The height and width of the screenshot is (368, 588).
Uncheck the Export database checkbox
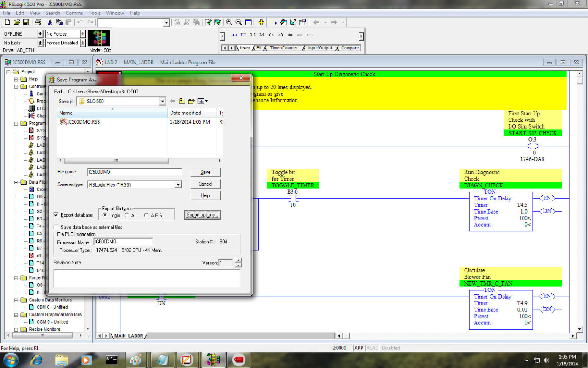(56, 214)
